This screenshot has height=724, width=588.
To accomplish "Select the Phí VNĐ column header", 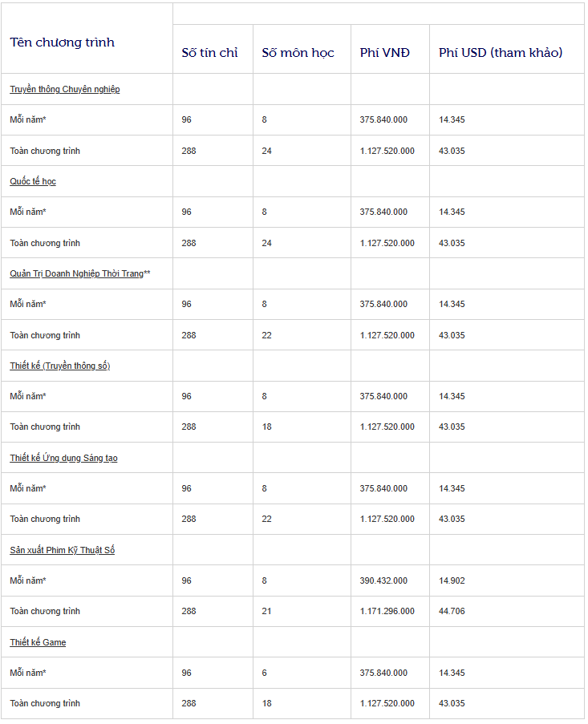I will point(384,53).
